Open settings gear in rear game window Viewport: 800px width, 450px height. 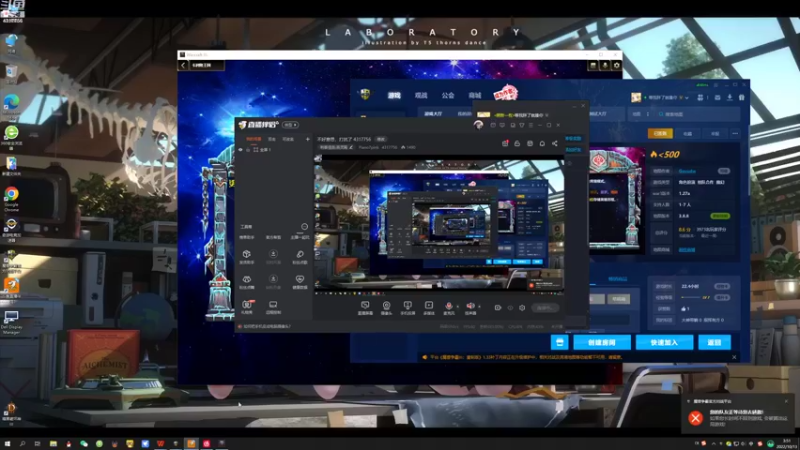tap(616, 65)
